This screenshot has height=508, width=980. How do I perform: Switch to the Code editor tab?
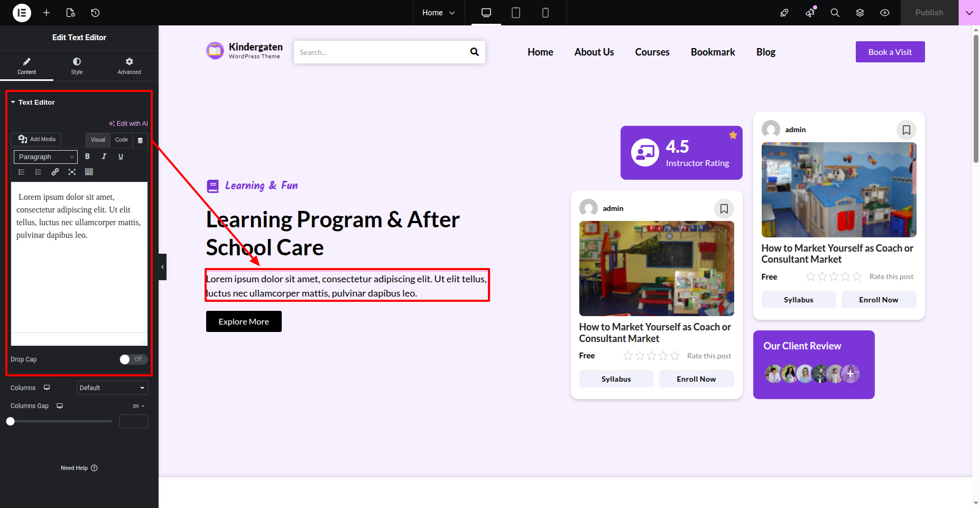(122, 140)
